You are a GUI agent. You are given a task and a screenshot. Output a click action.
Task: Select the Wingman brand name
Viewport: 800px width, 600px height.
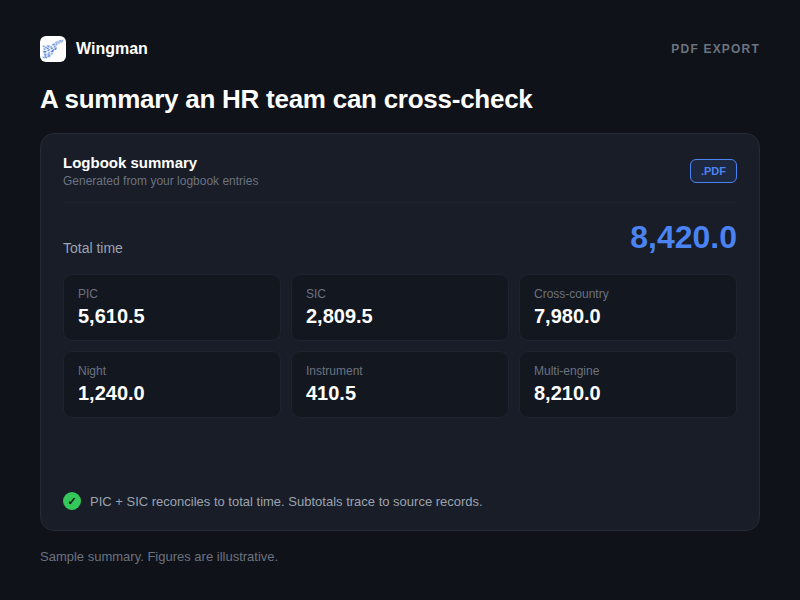pyautogui.click(x=112, y=48)
